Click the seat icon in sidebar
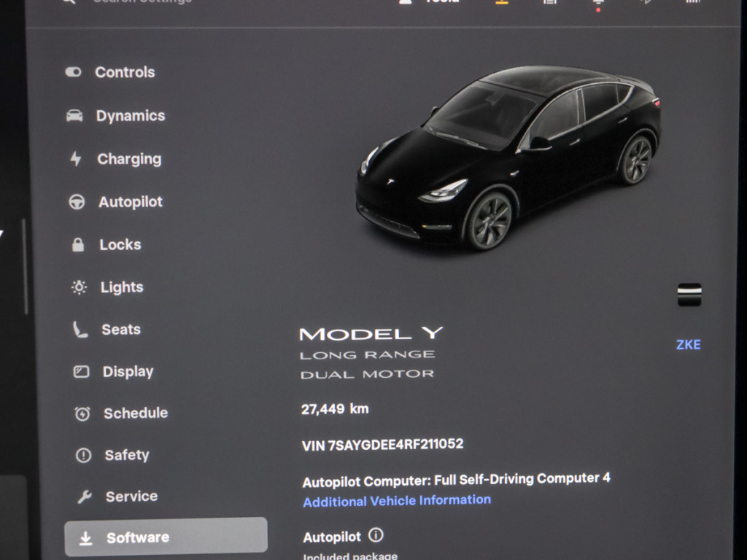747x560 pixels. tap(80, 330)
